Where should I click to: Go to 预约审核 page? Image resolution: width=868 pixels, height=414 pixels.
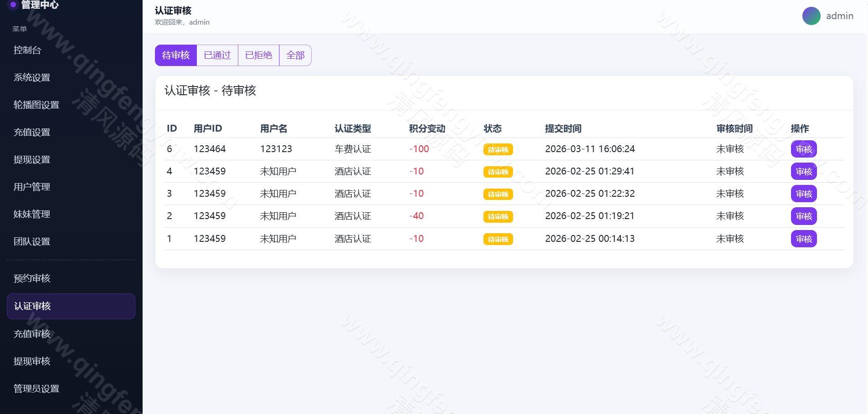coord(71,278)
